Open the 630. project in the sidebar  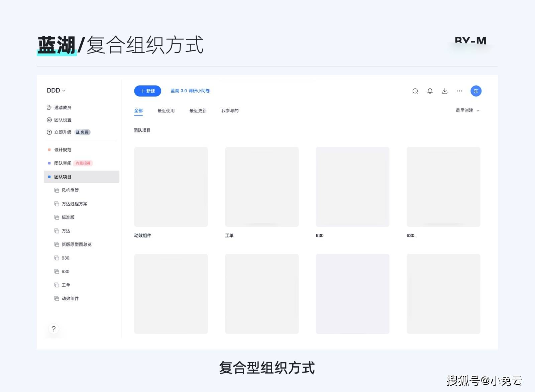66,258
